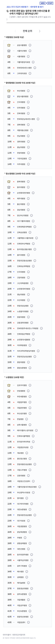The image size is (55, 644).
Task: Open the home icon next to 제주대병원
Action: pyautogui.click(x=28, y=198)
